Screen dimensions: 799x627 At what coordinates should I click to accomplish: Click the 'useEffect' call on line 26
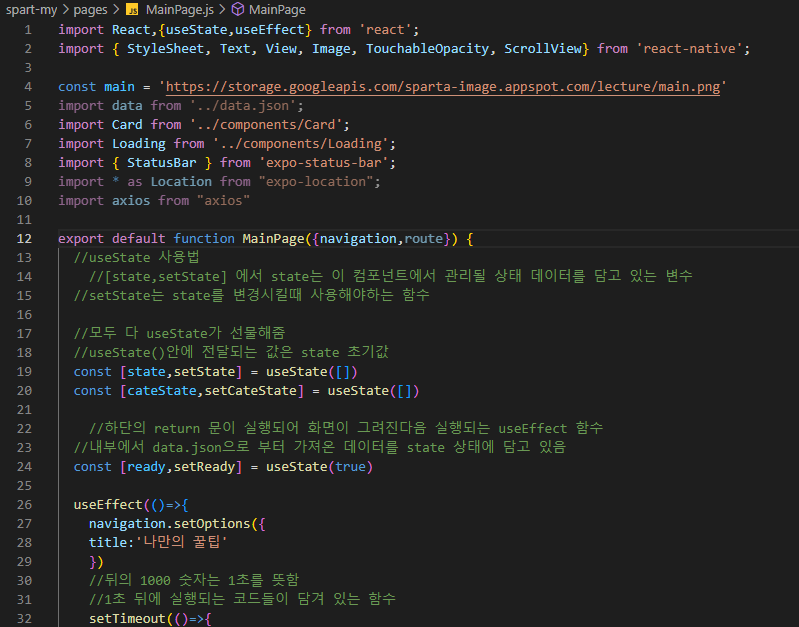pos(108,505)
